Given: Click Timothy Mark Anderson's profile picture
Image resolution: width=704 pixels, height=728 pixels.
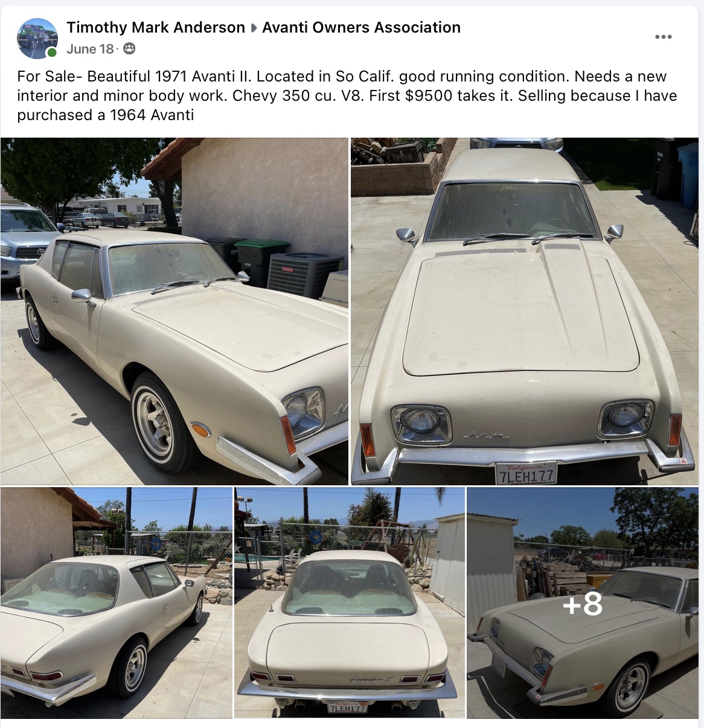Looking at the screenshot, I should tap(37, 38).
